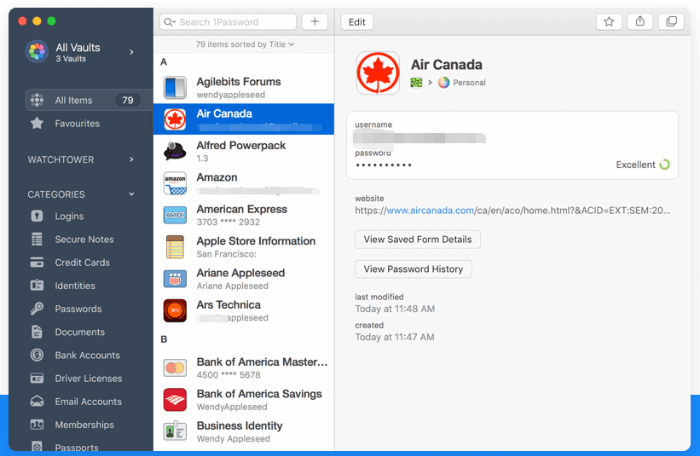Click the plus button to add new item

coord(315,21)
